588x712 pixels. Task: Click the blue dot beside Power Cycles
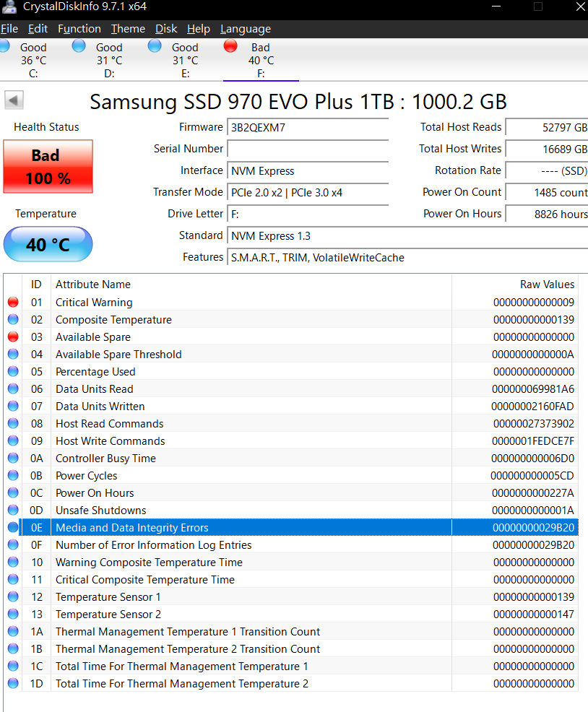[x=13, y=475]
